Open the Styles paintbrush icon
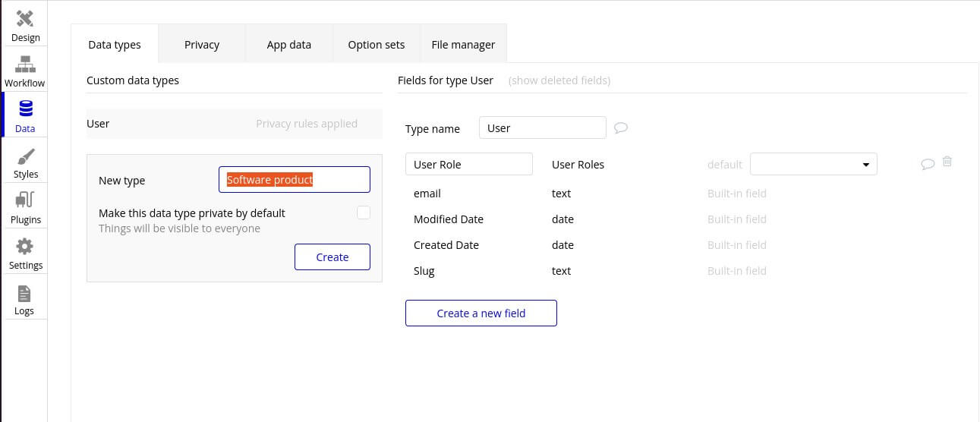Image resolution: width=980 pixels, height=422 pixels. [x=25, y=156]
